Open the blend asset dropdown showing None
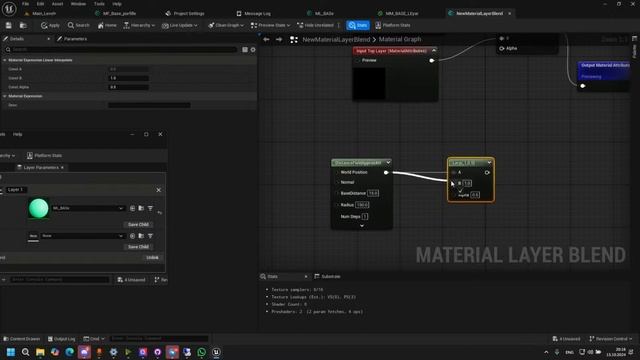The width and height of the screenshot is (640, 360). pos(82,236)
